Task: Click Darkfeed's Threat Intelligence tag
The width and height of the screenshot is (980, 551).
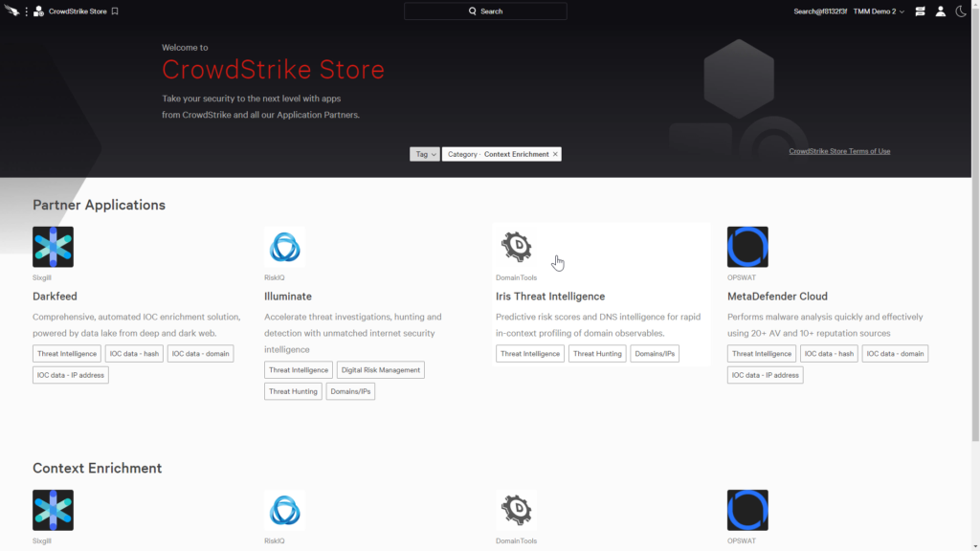Action: [67, 354]
